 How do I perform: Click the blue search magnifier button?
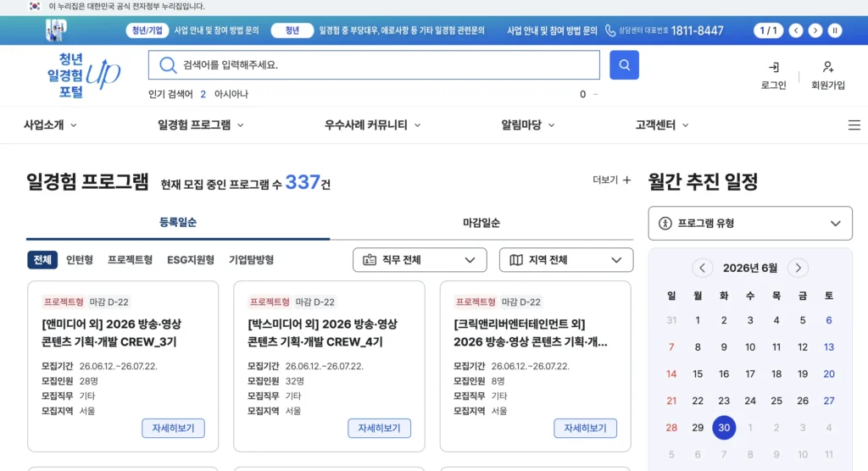click(624, 64)
